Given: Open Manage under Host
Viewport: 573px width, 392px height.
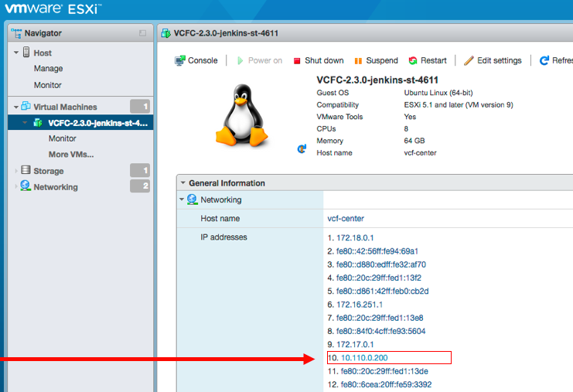Looking at the screenshot, I should [48, 69].
